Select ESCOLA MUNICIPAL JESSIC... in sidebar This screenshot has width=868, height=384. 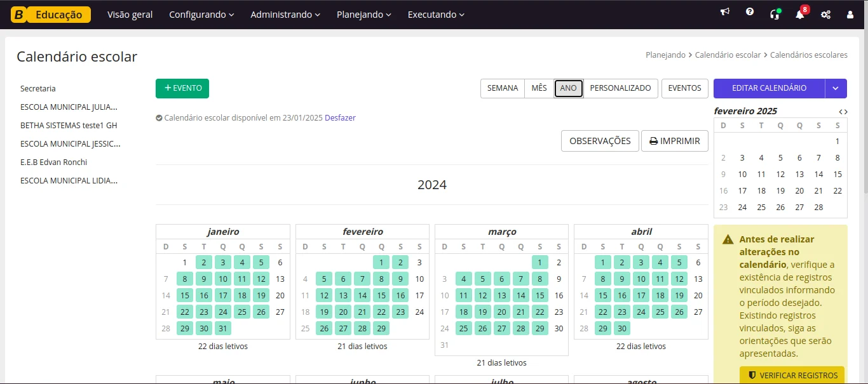point(71,144)
